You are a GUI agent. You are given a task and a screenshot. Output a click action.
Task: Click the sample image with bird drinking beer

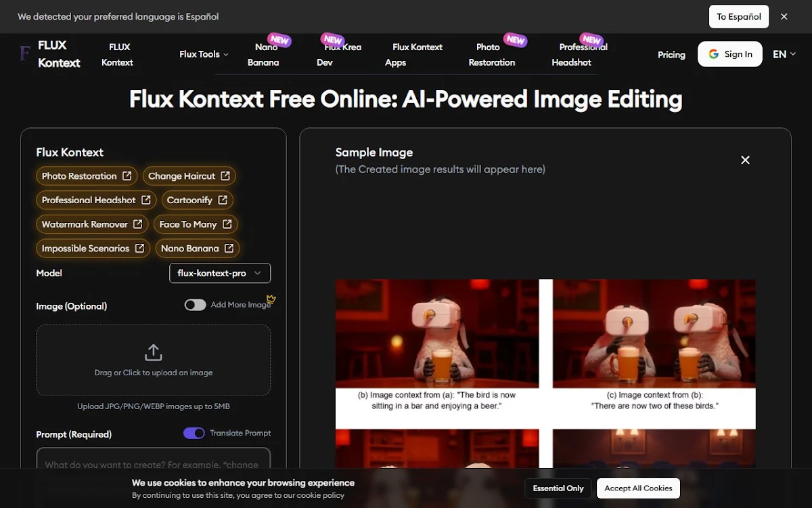coord(437,333)
